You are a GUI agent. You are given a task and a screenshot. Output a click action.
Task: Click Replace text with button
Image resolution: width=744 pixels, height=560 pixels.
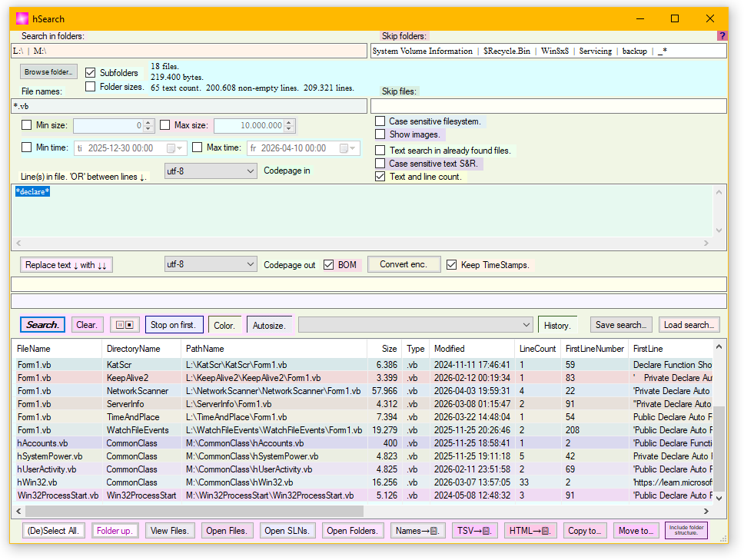(x=66, y=264)
